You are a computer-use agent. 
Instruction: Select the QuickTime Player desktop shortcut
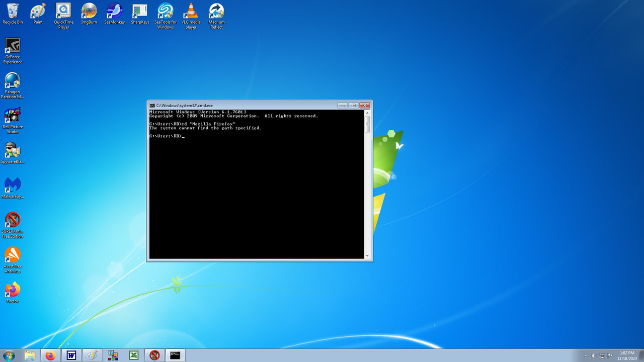64,16
